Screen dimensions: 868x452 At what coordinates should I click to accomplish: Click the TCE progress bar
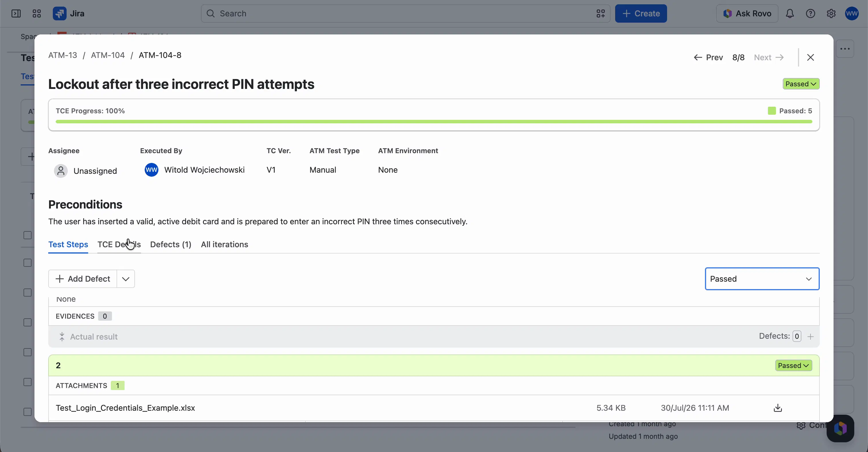point(434,122)
